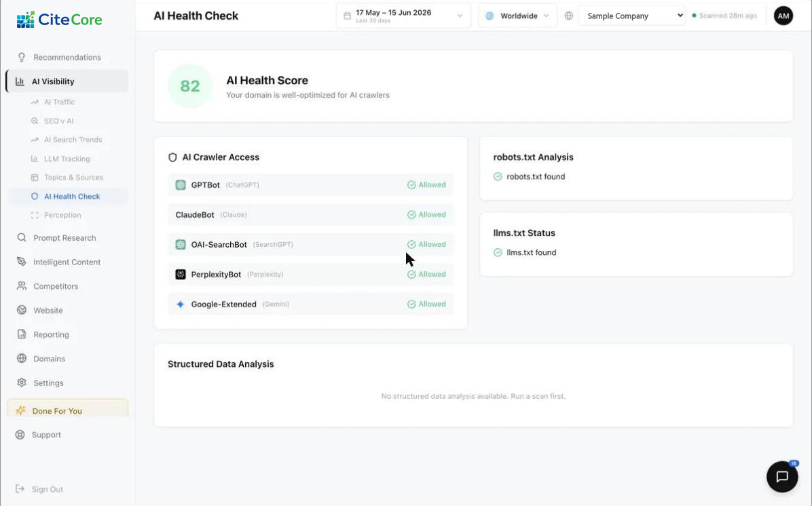Click the 82 AI Health Score circle

[x=190, y=86]
